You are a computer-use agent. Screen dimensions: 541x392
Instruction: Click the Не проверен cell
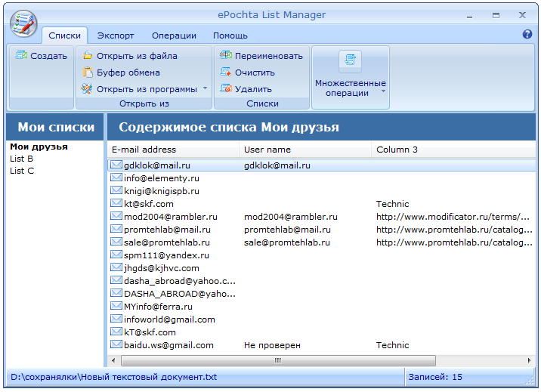tap(272, 345)
